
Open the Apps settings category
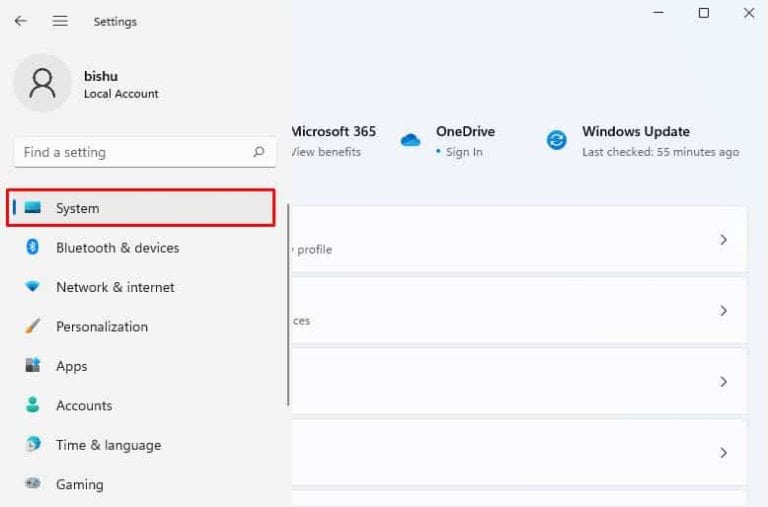click(72, 366)
